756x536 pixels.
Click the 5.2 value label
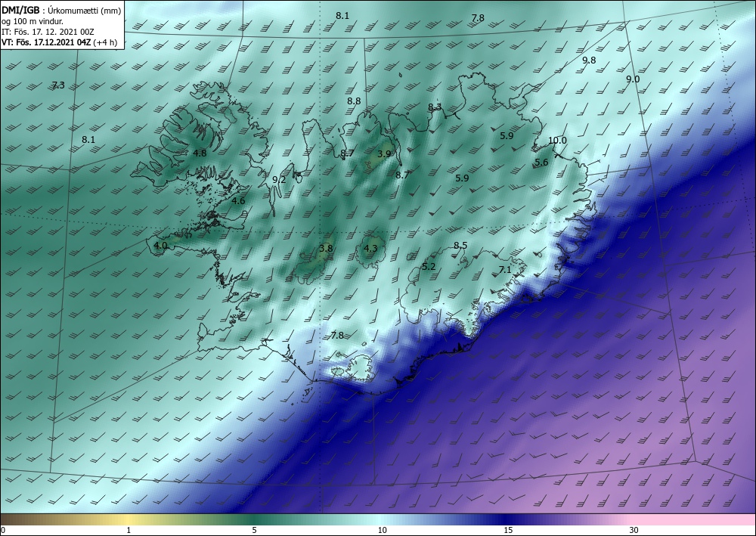(429, 267)
